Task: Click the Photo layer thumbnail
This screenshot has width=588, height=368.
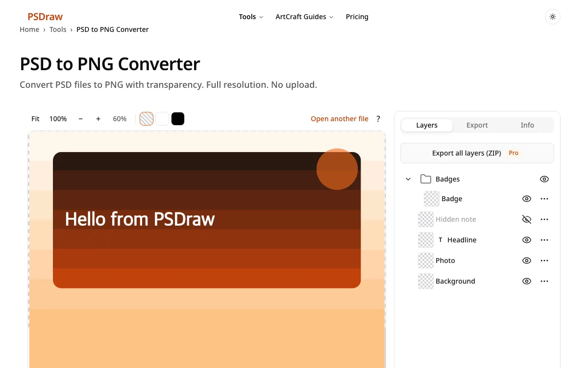Action: tap(426, 261)
